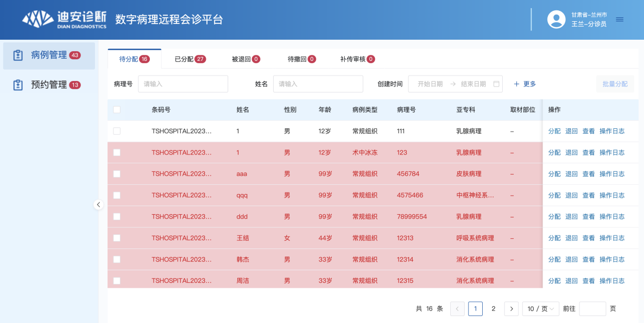The height and width of the screenshot is (323, 644).
Task: Check the row for patient aaa
Action: click(x=117, y=174)
